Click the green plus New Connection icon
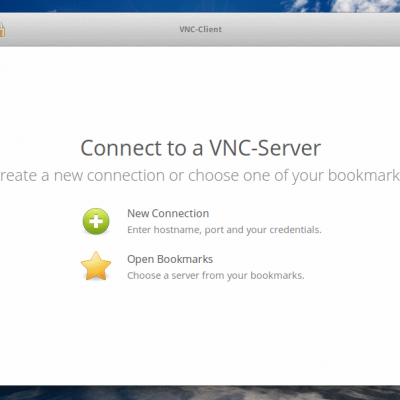 (96, 222)
